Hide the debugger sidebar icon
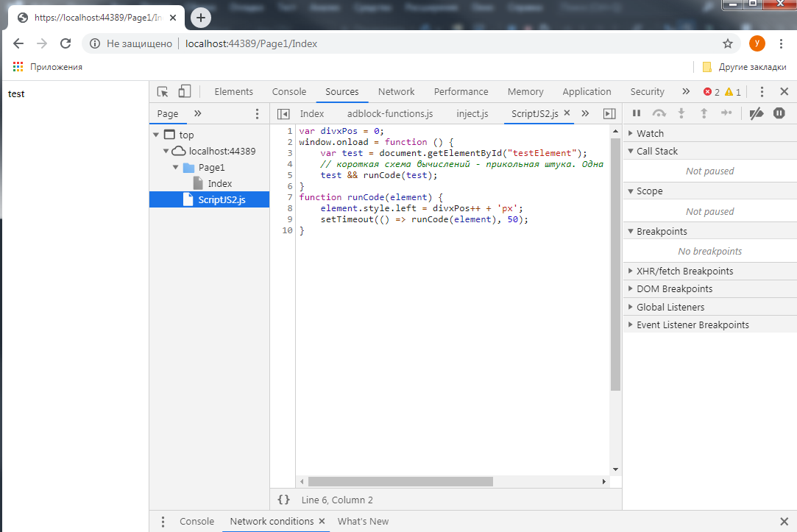The width and height of the screenshot is (797, 532). 609,114
